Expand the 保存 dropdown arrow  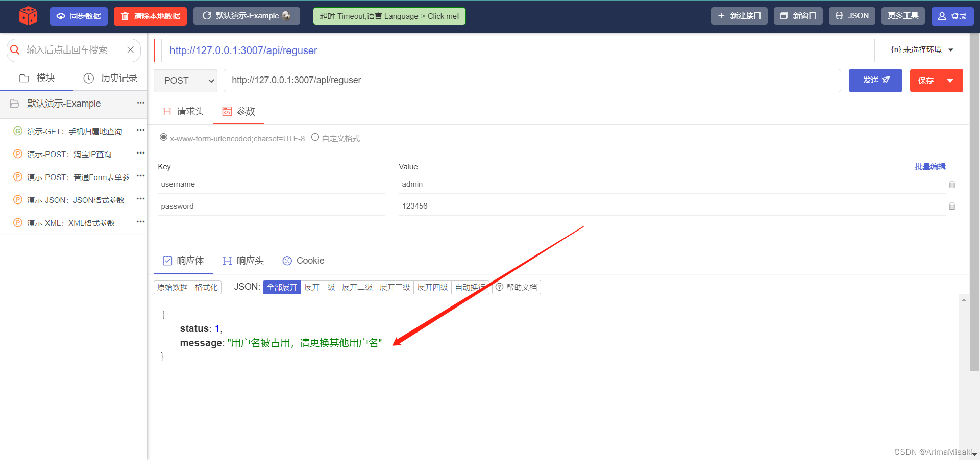click(x=950, y=81)
